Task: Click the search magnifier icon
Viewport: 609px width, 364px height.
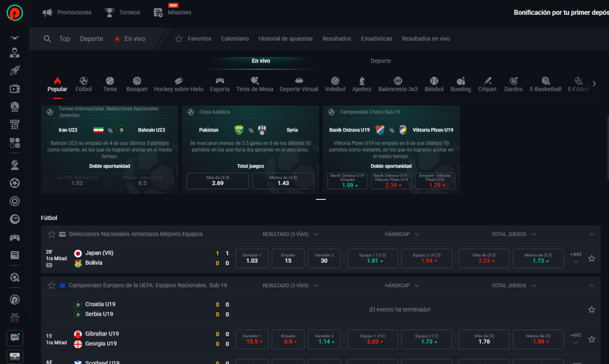Action: tap(48, 39)
